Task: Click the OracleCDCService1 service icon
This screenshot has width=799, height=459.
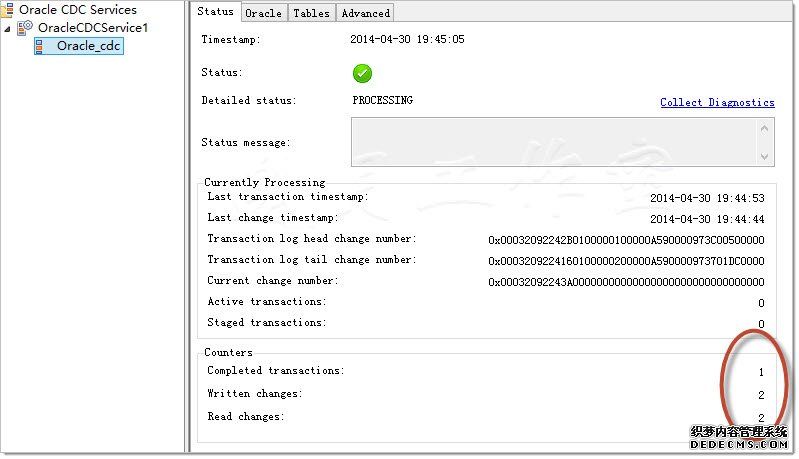Action: (26, 28)
